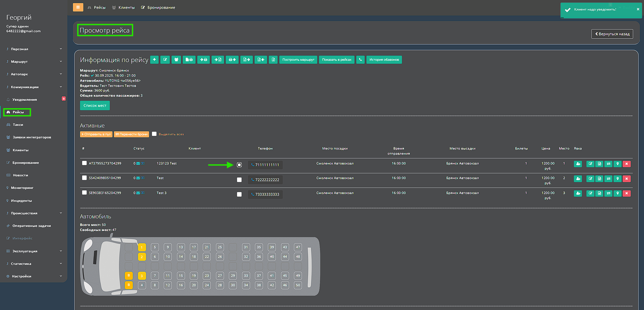Mark attendance for the 123123 Test passenger

coord(578,164)
